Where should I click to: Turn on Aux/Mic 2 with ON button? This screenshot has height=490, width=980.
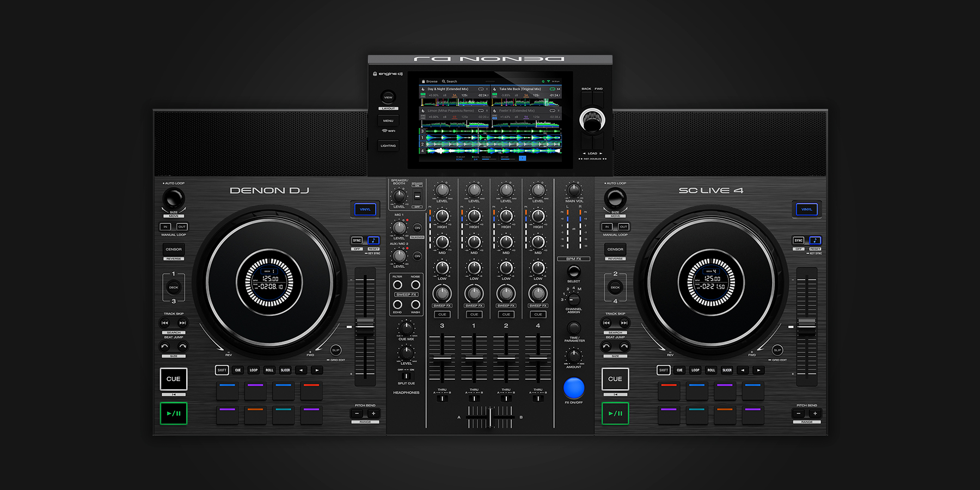pos(418,256)
